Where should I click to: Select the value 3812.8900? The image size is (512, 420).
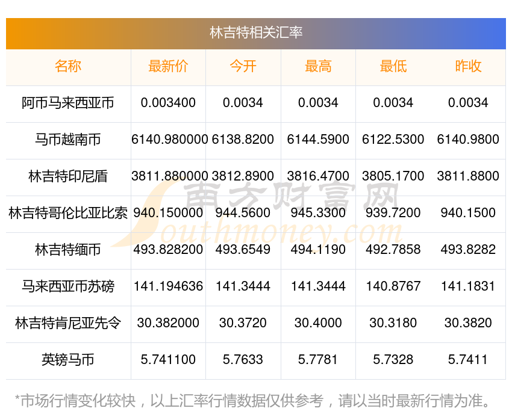click(x=243, y=176)
